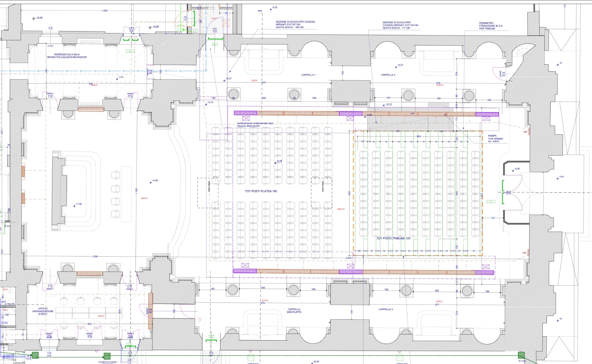The width and height of the screenshot is (592, 364).
Task: Select the +0,27 elevation marker in Cappella 2
Action: click(400, 65)
